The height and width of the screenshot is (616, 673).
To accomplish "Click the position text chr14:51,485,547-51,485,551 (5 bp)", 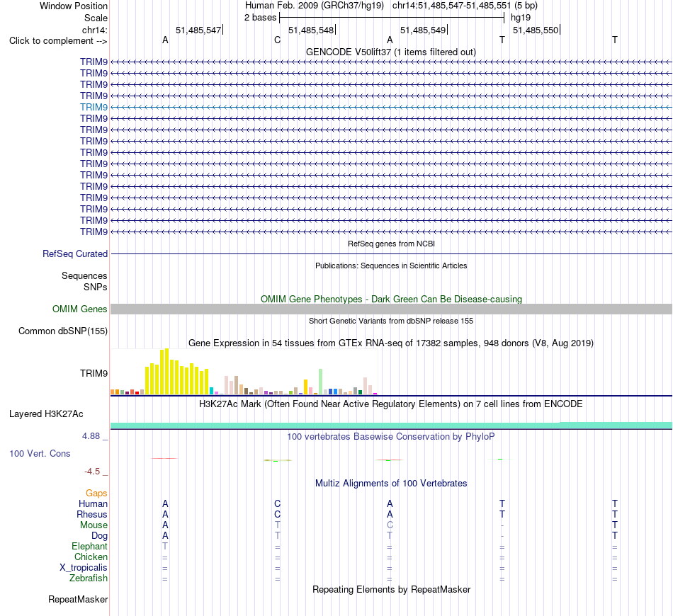I will pos(465,6).
